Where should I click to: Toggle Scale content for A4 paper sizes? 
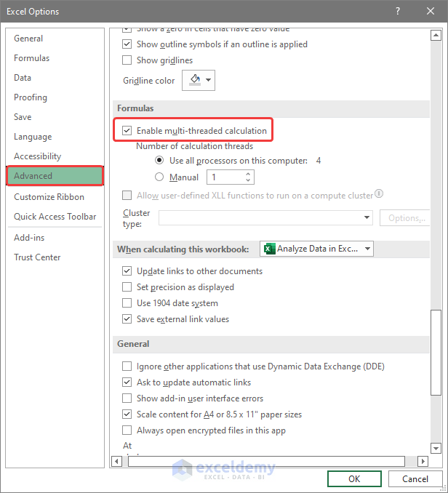click(x=127, y=414)
